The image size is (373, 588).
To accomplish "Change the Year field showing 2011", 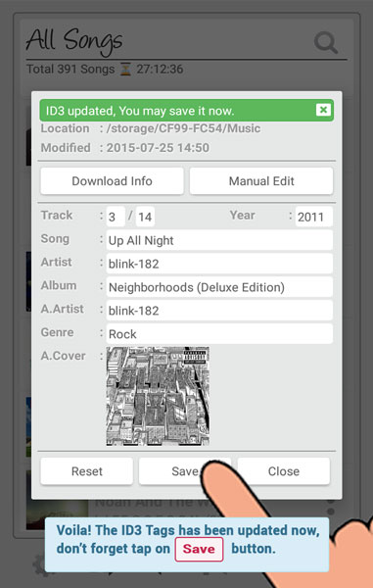I will point(314,217).
